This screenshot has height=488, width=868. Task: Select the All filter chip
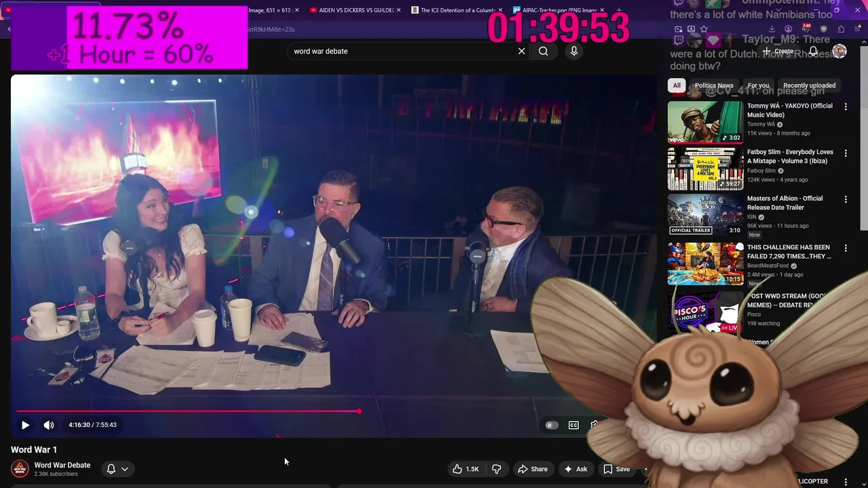click(676, 85)
